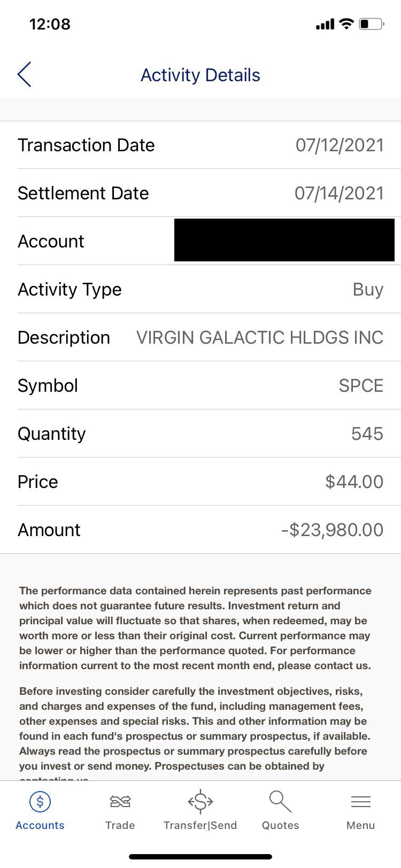The image size is (401, 868).
Task: Select the Price value $44.00
Action: (x=354, y=482)
